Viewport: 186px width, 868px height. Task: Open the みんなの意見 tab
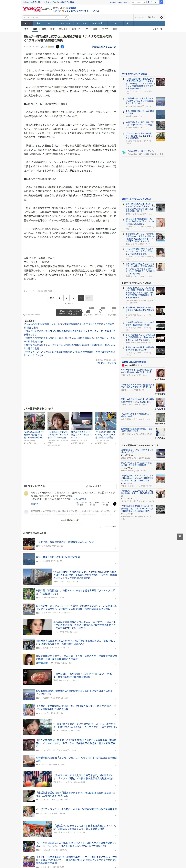(x=98, y=24)
